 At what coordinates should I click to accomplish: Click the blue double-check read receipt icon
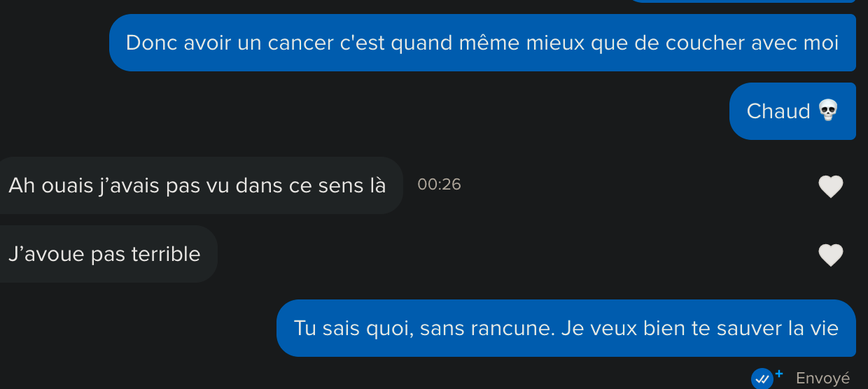coord(762,379)
